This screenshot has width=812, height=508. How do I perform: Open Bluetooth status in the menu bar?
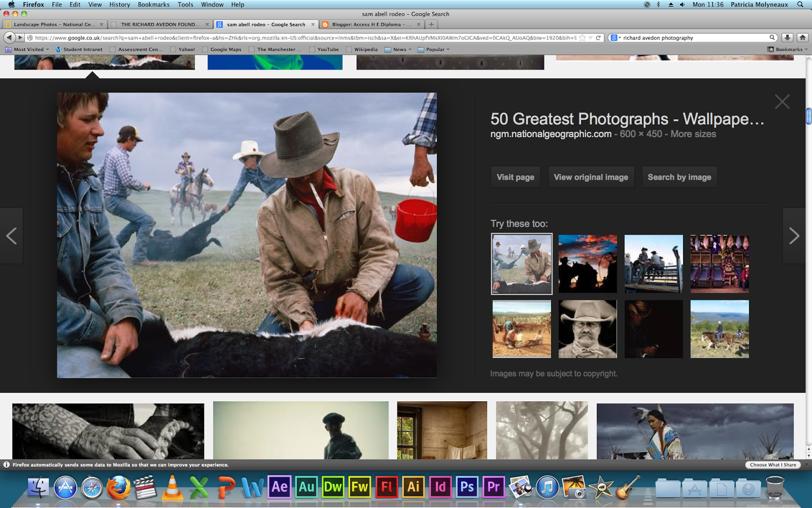pos(659,5)
